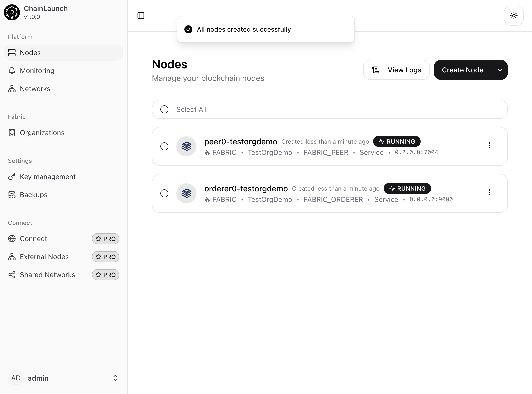Viewport: 532px width, 394px height.
Task: Open the orderer0-testorgdemo three-dot menu
Action: tap(489, 192)
